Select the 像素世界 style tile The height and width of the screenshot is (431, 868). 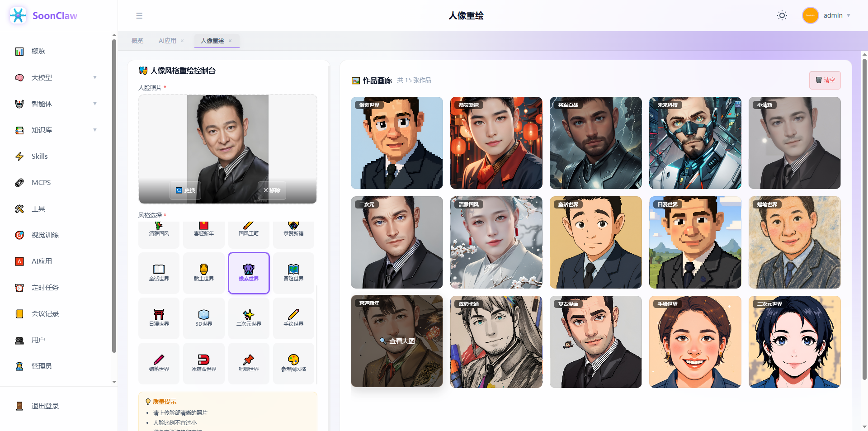pos(249,273)
